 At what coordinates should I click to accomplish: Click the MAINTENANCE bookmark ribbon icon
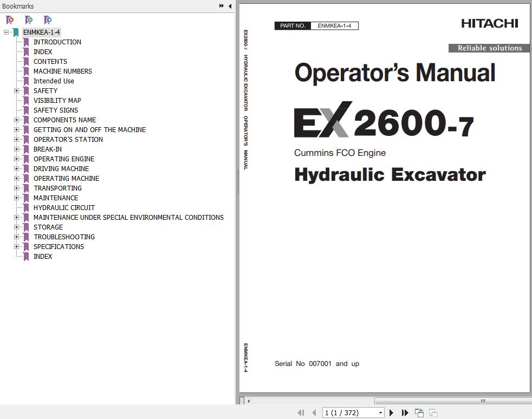point(26,198)
